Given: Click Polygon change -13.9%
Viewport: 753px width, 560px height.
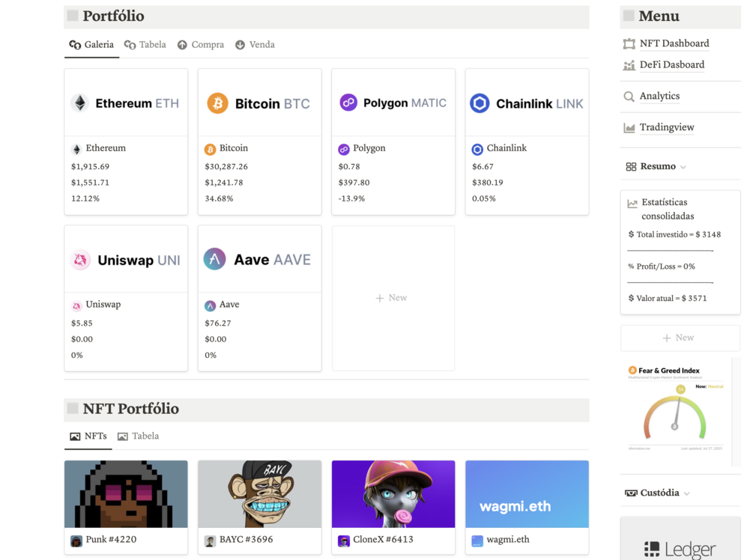Looking at the screenshot, I should [351, 198].
